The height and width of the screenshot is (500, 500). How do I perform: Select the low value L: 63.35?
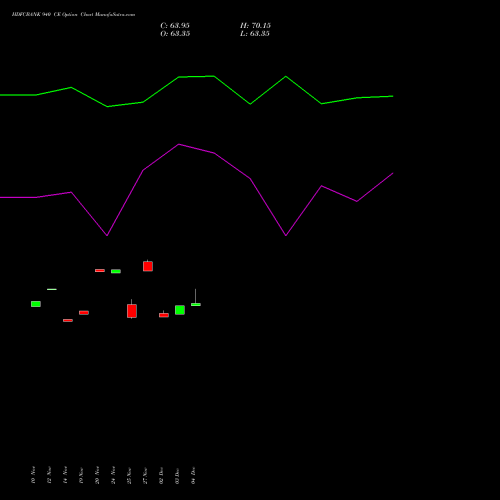click(255, 34)
